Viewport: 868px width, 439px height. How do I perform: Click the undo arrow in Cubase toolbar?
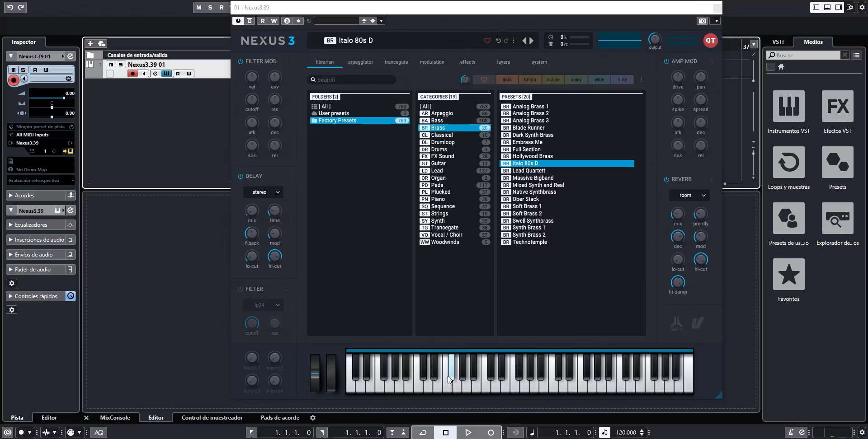tap(10, 7)
